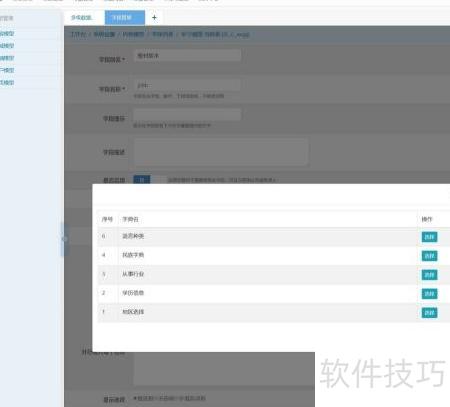Focus the first field name input box
The image size is (450, 407).
(188, 55)
